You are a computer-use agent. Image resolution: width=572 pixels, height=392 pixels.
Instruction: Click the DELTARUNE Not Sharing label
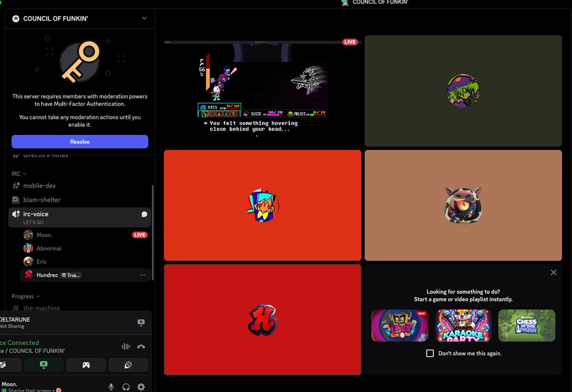(15, 323)
